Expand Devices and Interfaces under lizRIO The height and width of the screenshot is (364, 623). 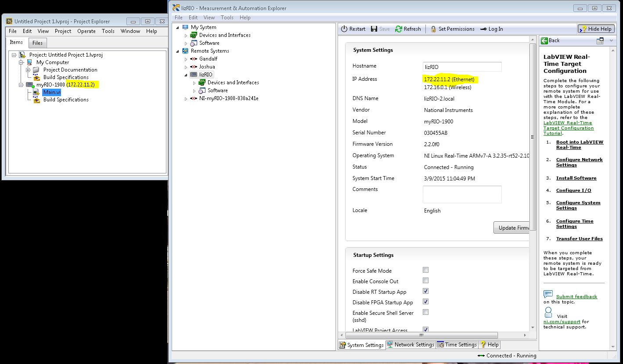click(194, 83)
